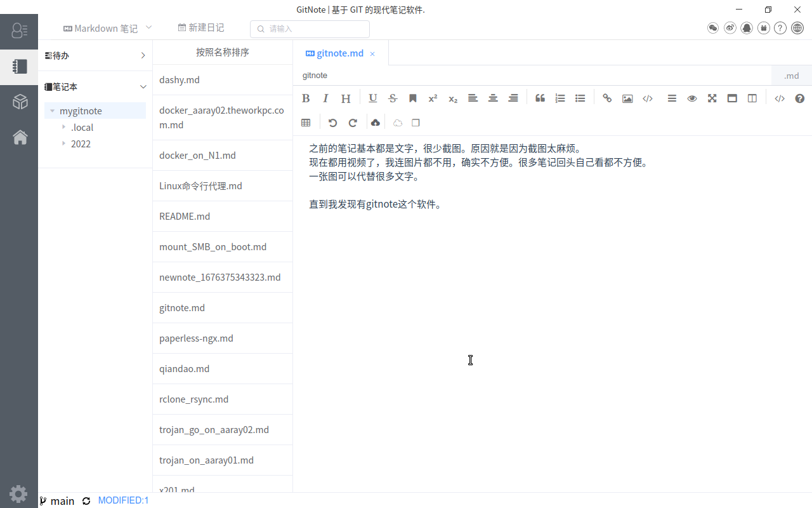Focus the 请输入 search box
The height and width of the screenshot is (508, 812).
pyautogui.click(x=310, y=29)
